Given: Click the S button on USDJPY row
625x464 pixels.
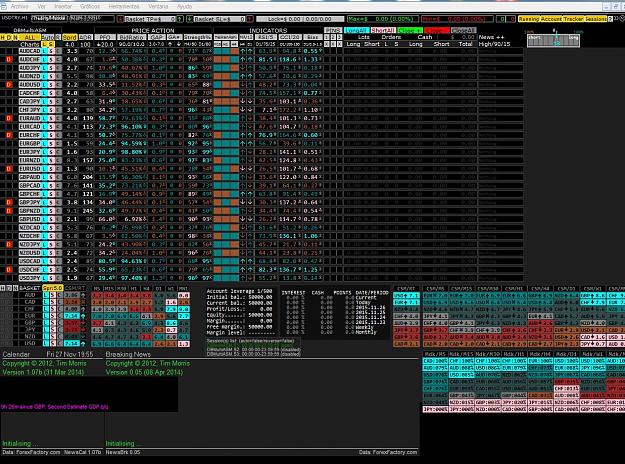Looking at the screenshot, I should pos(51,278).
